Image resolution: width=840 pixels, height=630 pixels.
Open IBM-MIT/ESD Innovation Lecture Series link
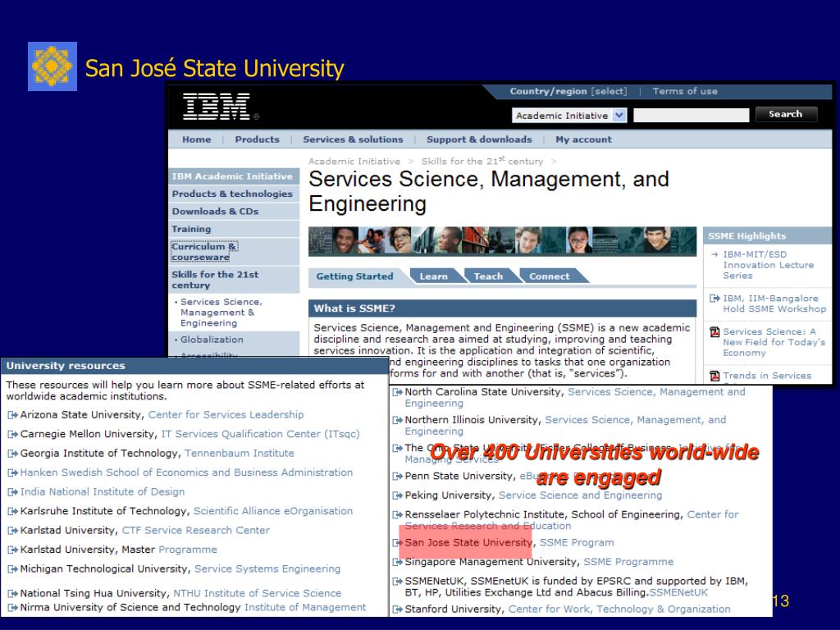pos(768,265)
